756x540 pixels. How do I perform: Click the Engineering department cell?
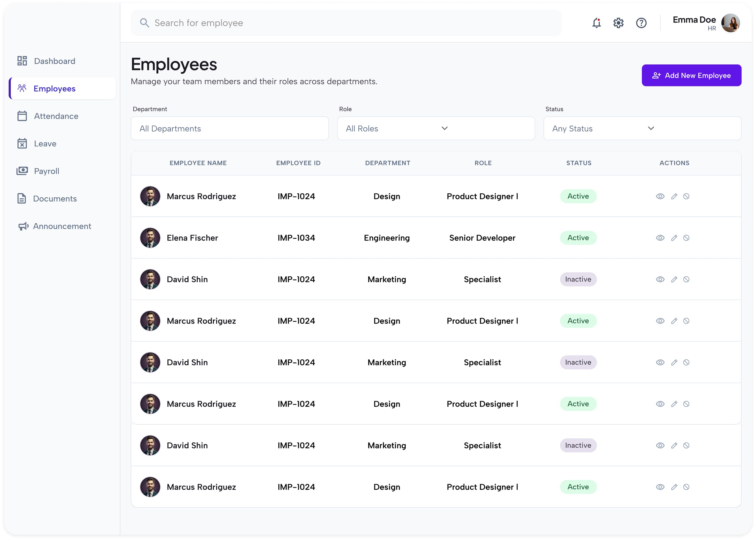tap(387, 238)
